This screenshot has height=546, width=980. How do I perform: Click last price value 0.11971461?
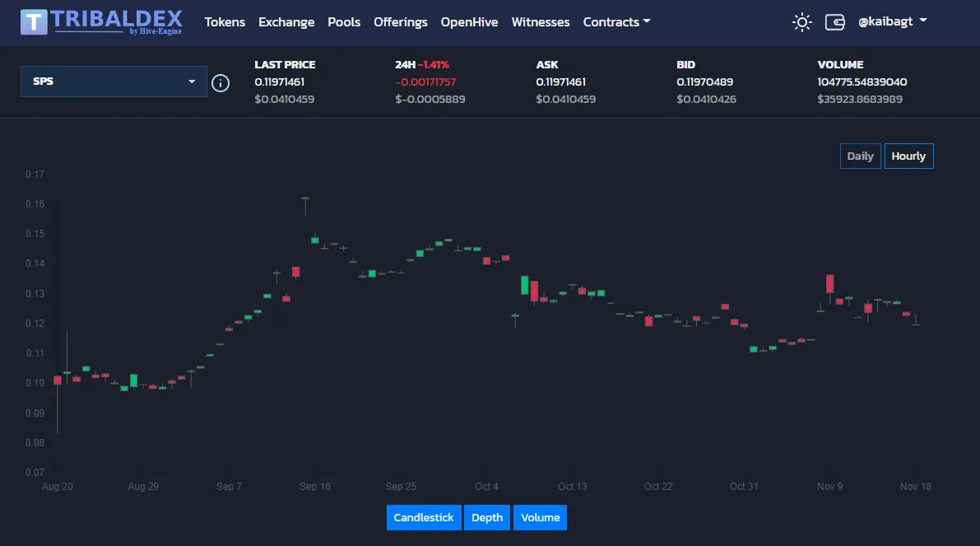coord(280,82)
